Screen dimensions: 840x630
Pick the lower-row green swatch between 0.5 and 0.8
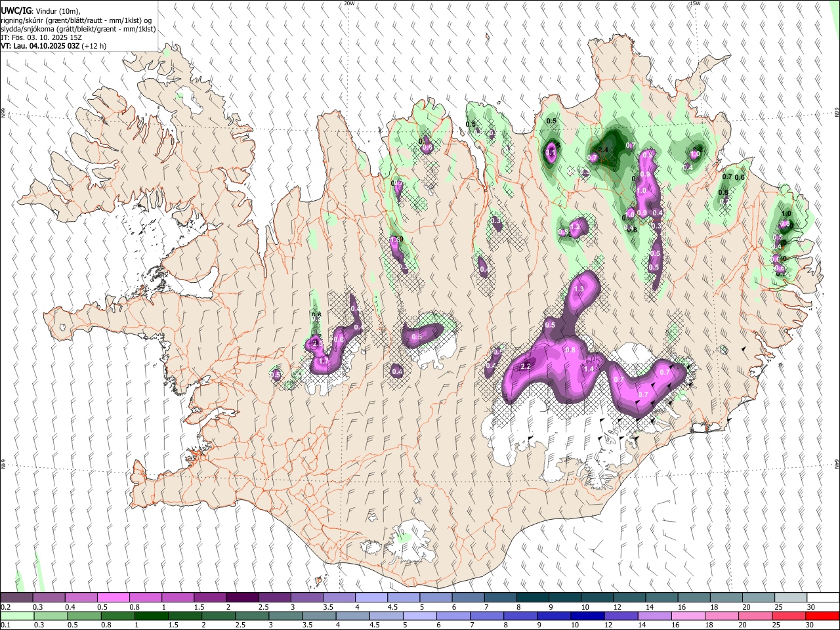[84, 616]
